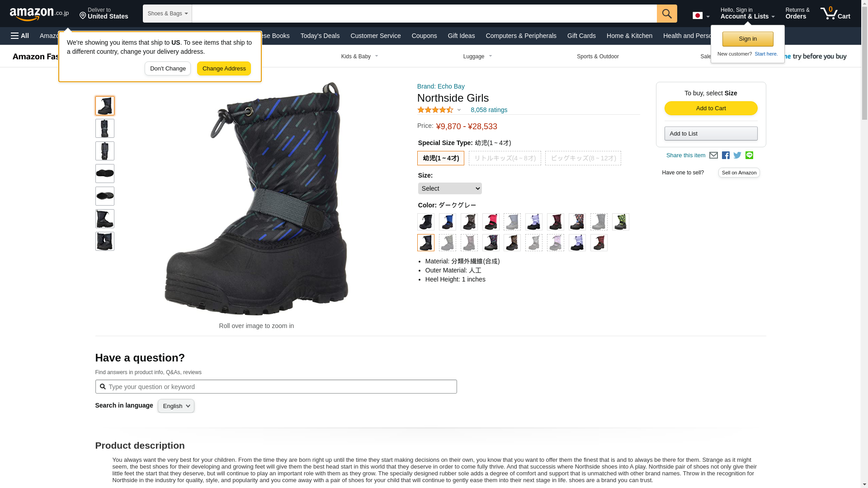The width and height of the screenshot is (868, 488).
Task: Click the Amazon.co.jp logo
Action: [x=39, y=14]
